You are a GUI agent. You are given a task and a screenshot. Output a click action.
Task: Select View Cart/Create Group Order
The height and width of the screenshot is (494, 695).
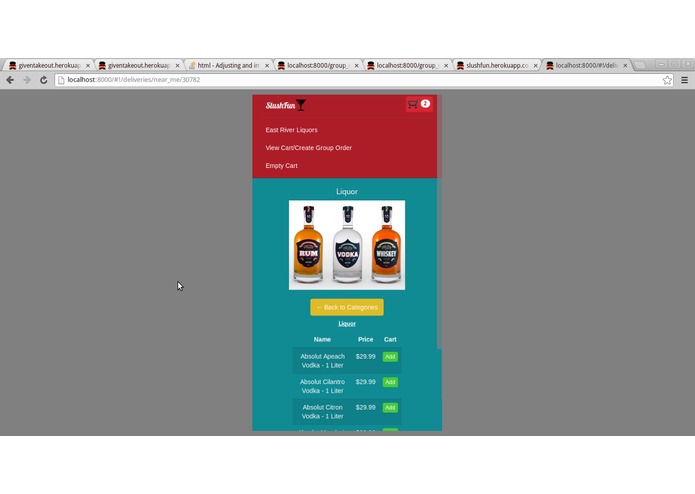(x=308, y=148)
